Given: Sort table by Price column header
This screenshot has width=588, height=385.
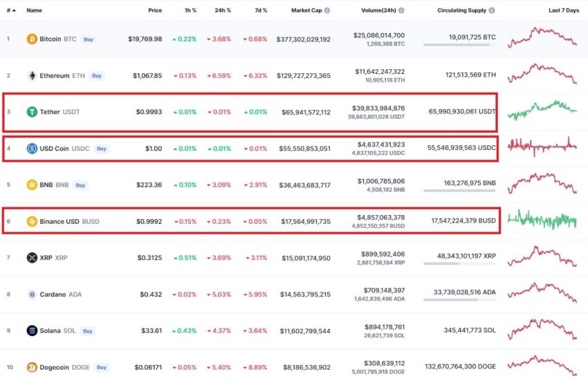Looking at the screenshot, I should click(x=155, y=10).
